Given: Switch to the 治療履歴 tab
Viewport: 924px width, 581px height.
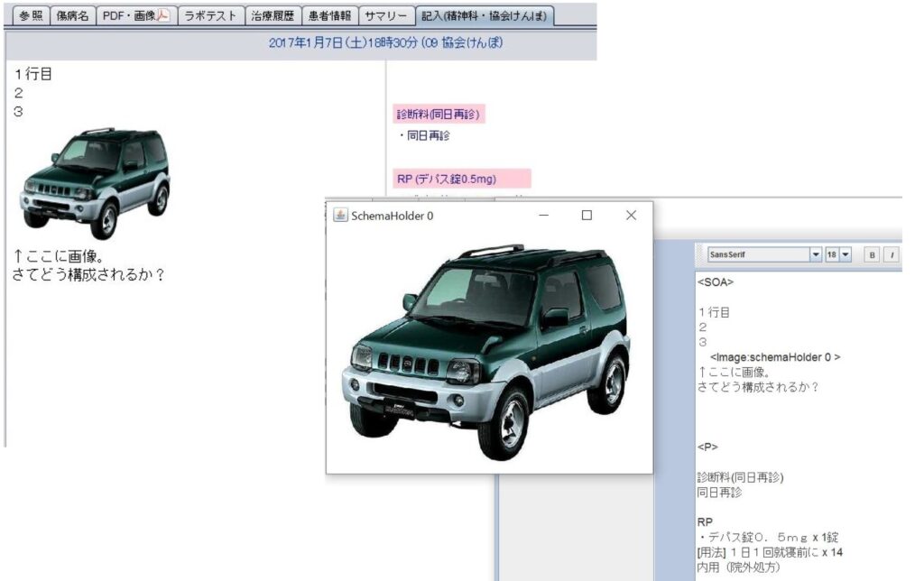Looking at the screenshot, I should coord(273,16).
